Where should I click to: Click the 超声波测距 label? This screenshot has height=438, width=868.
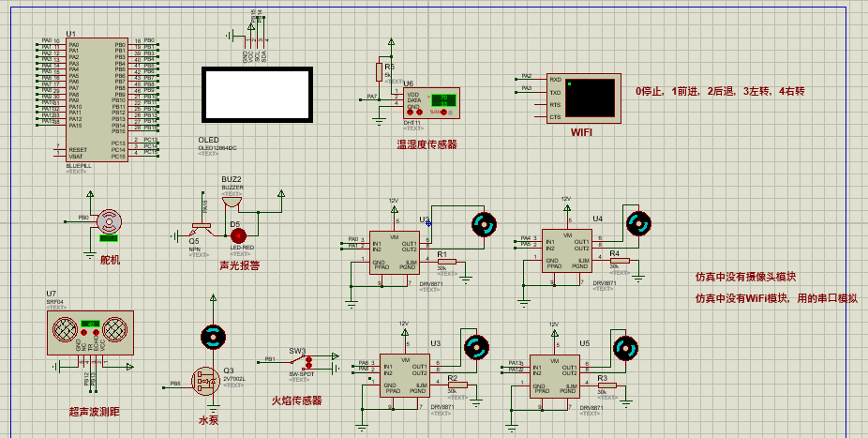[94, 412]
